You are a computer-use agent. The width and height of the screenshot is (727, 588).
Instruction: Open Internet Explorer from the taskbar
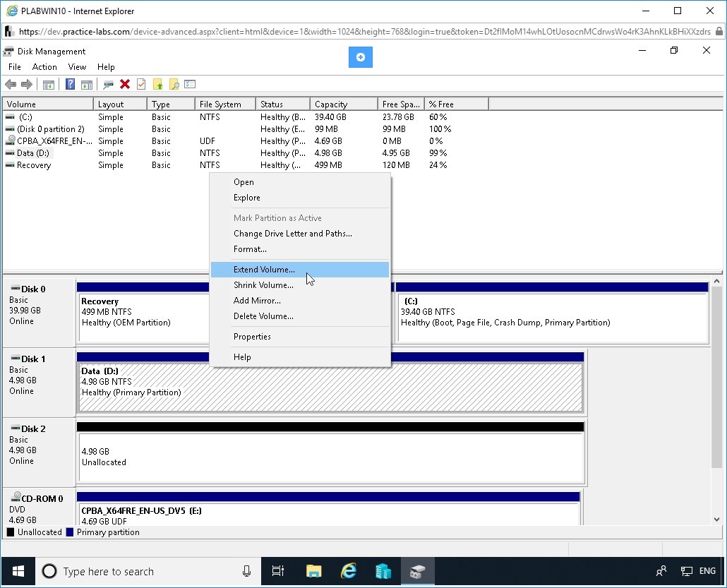click(349, 571)
